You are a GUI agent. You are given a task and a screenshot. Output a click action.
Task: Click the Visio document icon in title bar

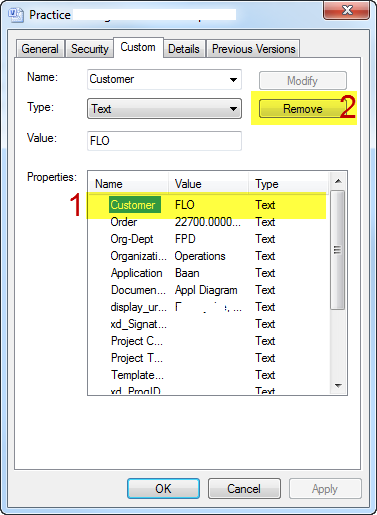(x=16, y=15)
